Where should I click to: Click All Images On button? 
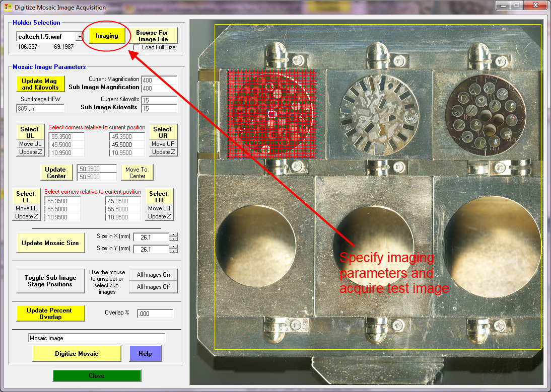click(x=153, y=275)
